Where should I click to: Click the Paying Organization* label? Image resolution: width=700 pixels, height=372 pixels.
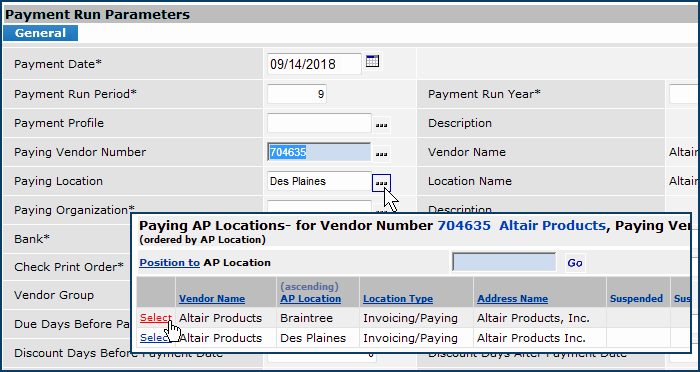75,210
